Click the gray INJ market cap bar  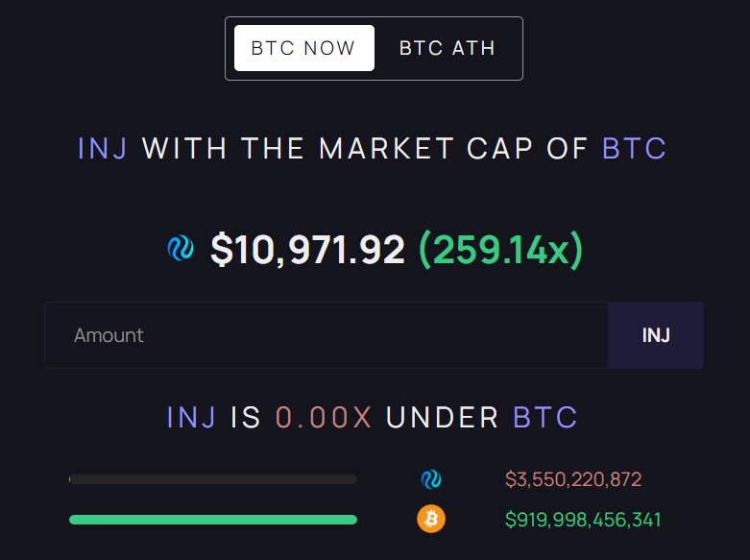click(x=213, y=479)
